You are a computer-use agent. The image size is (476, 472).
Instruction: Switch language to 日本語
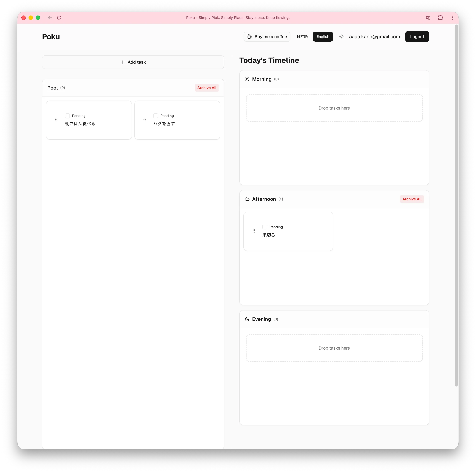302,37
